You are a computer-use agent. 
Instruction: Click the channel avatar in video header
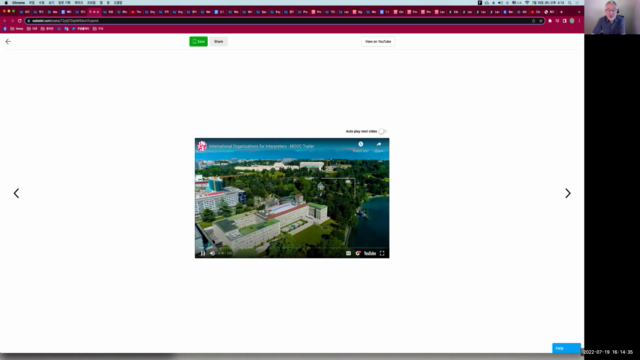coord(202,146)
